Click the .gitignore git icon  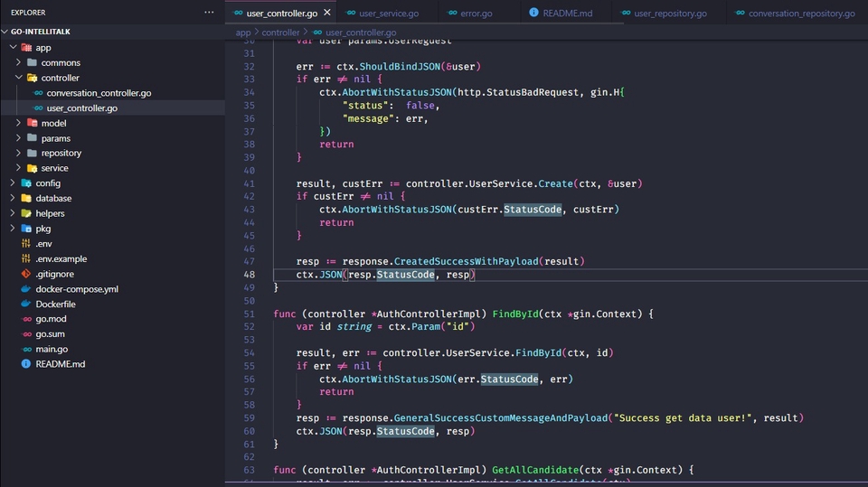(26, 274)
